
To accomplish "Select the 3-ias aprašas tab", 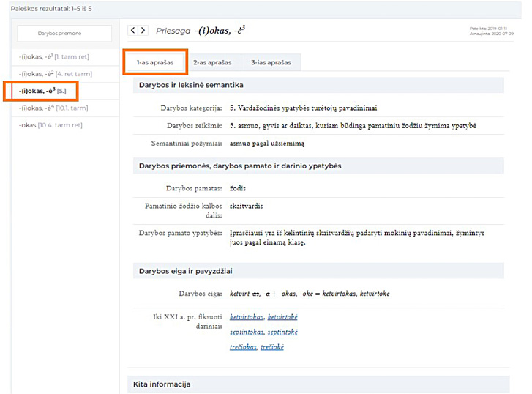I will coord(271,62).
